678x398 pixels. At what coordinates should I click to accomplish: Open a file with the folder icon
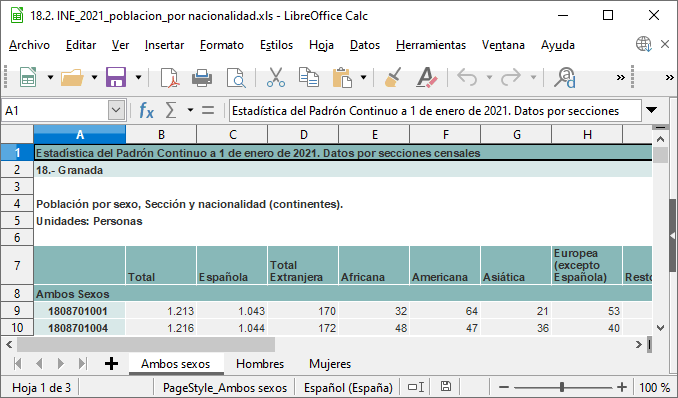72,78
